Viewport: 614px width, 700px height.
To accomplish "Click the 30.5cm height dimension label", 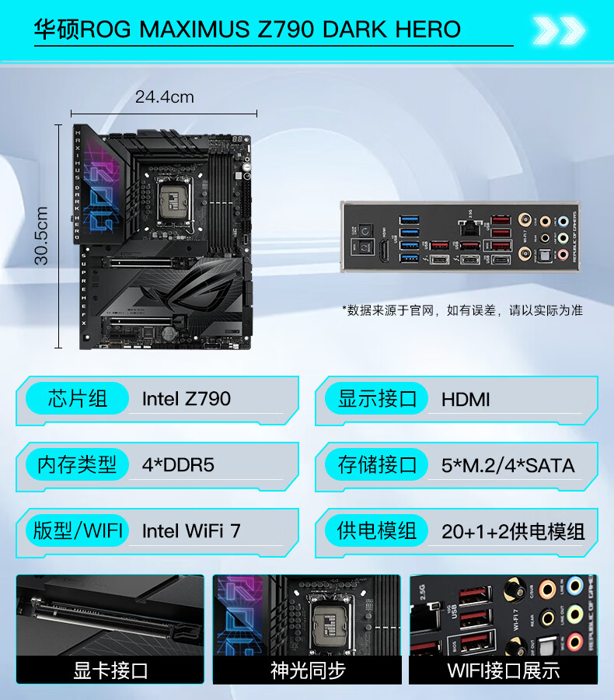I will [41, 236].
